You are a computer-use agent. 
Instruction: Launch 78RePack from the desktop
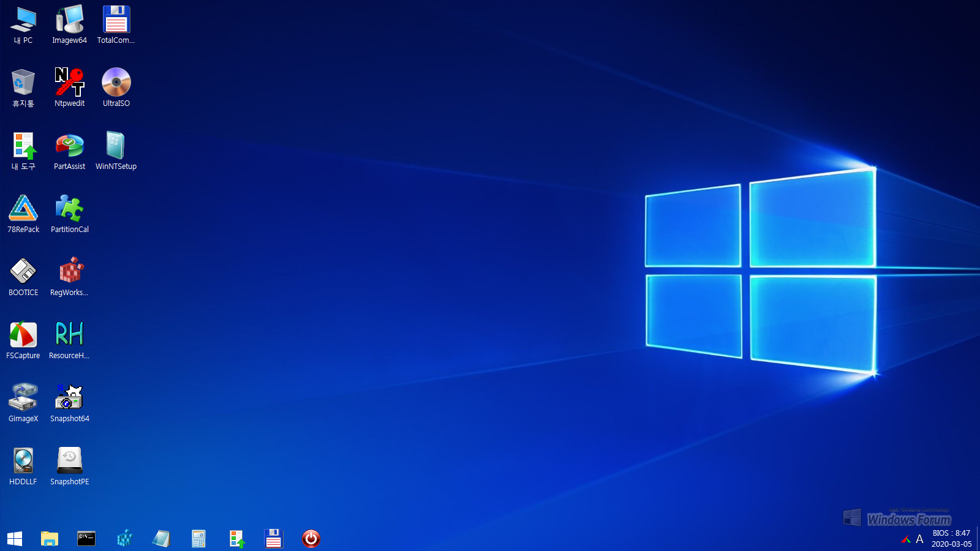[x=23, y=215]
